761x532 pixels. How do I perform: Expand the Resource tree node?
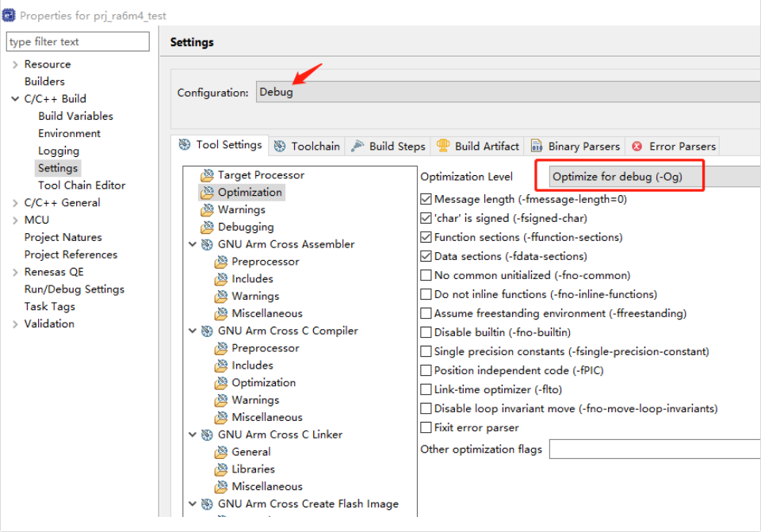click(15, 64)
